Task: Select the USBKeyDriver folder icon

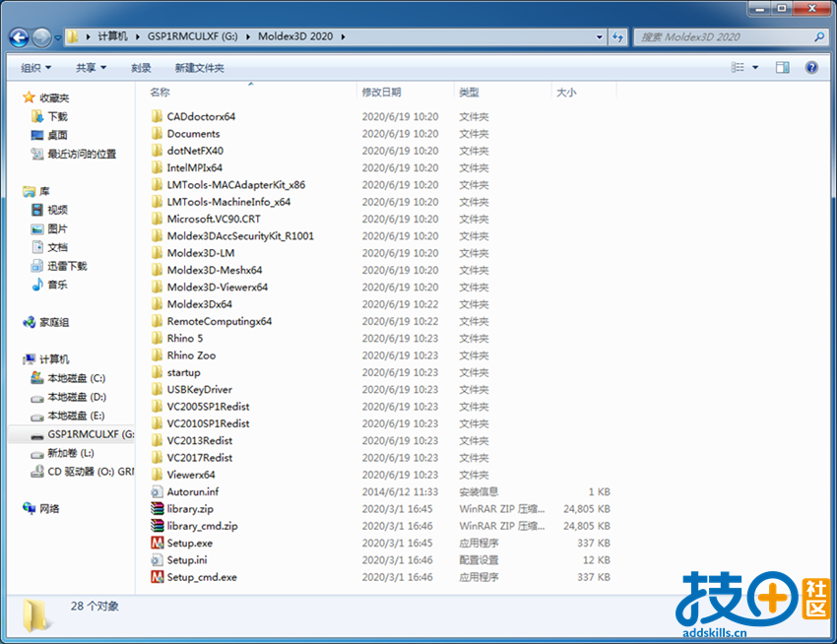Action: coord(157,390)
